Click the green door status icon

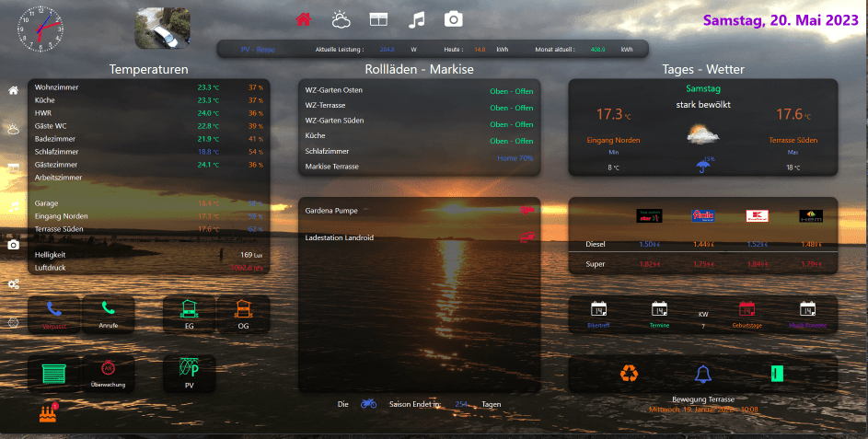click(777, 375)
